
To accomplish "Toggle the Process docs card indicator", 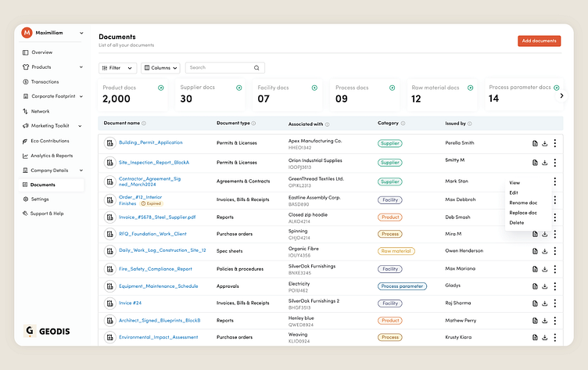I will [393, 88].
